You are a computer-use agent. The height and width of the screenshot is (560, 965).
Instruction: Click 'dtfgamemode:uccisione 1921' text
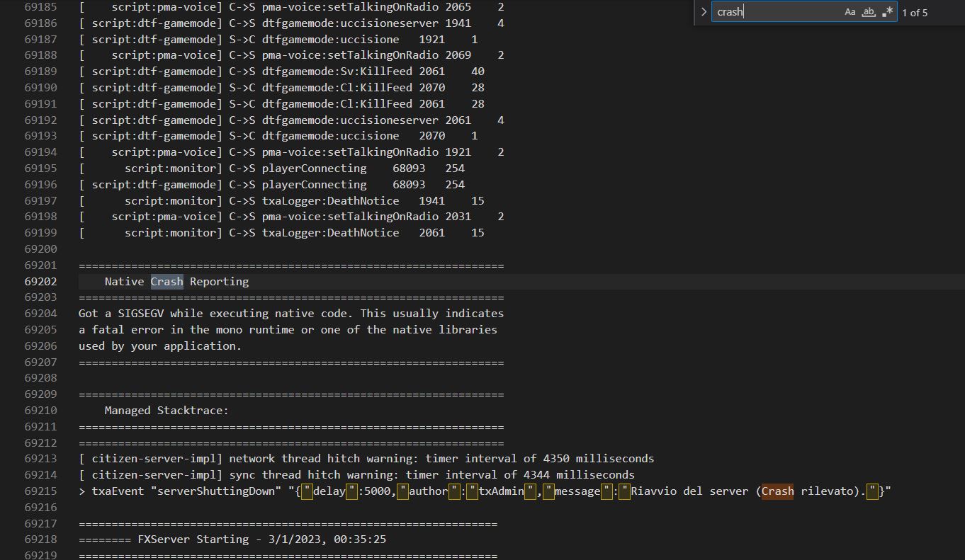tap(354, 39)
